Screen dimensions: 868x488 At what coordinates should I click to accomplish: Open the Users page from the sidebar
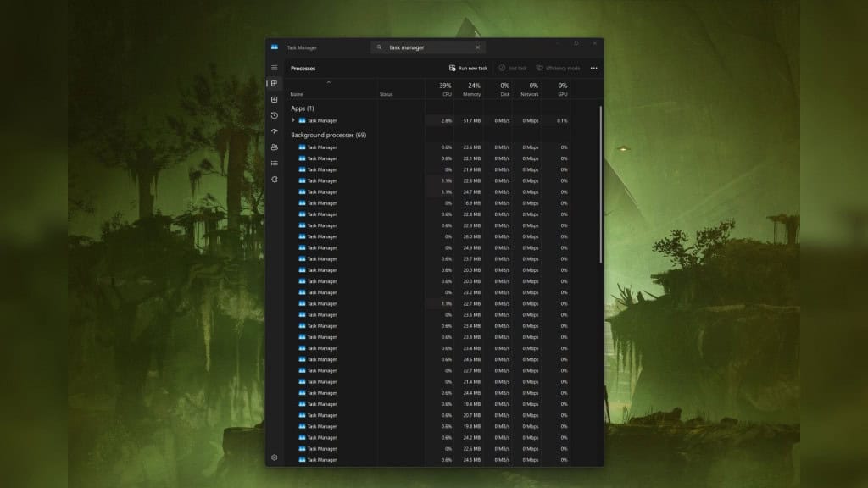(x=274, y=147)
